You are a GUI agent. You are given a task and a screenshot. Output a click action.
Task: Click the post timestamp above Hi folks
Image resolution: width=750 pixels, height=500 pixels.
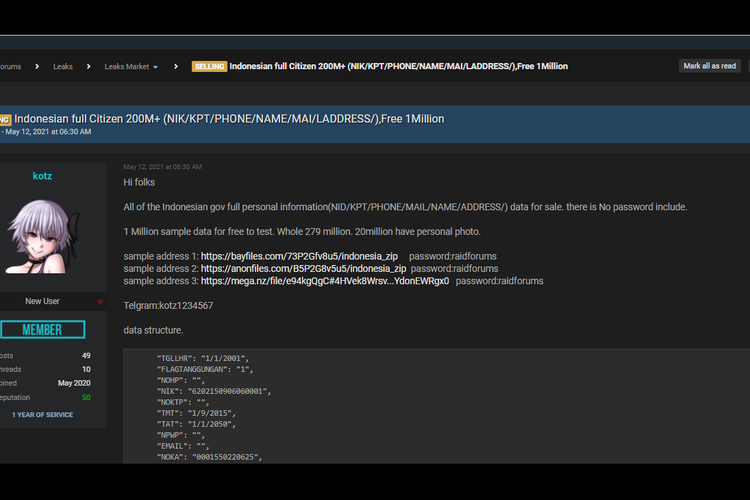click(162, 167)
